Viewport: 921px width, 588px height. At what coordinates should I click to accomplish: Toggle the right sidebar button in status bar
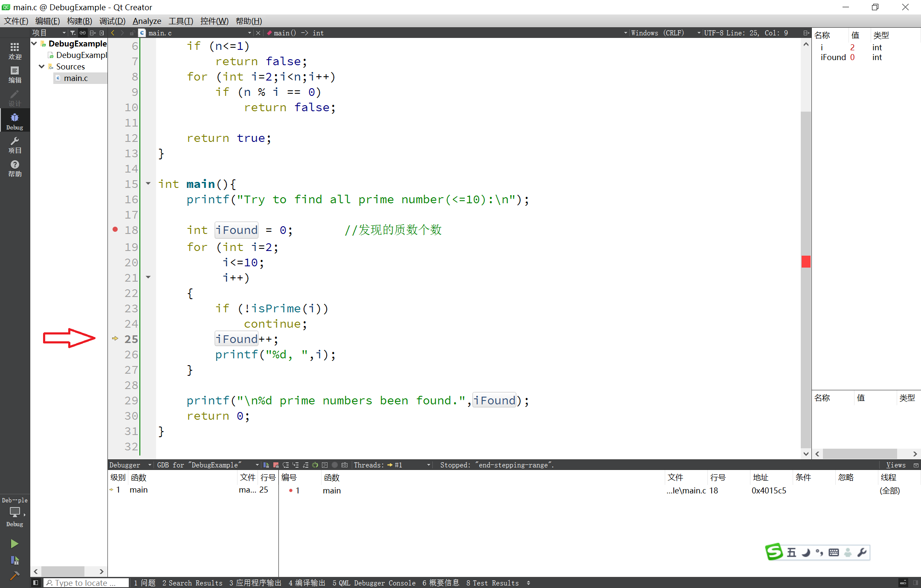coord(915,582)
